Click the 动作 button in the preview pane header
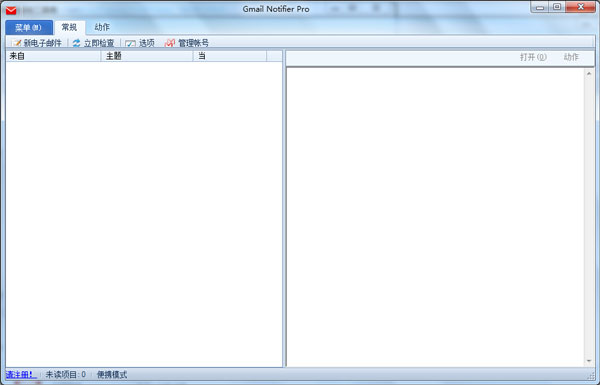The height and width of the screenshot is (385, 600). [x=571, y=57]
